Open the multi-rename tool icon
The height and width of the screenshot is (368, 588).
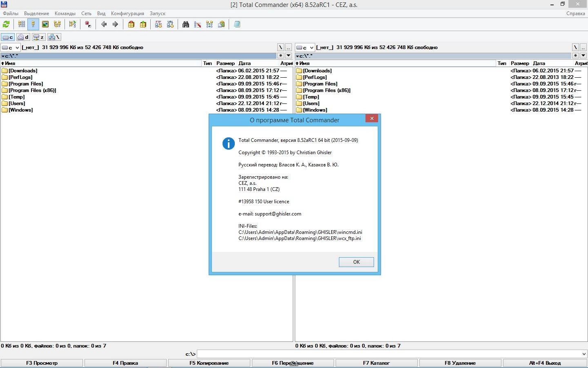tap(198, 25)
